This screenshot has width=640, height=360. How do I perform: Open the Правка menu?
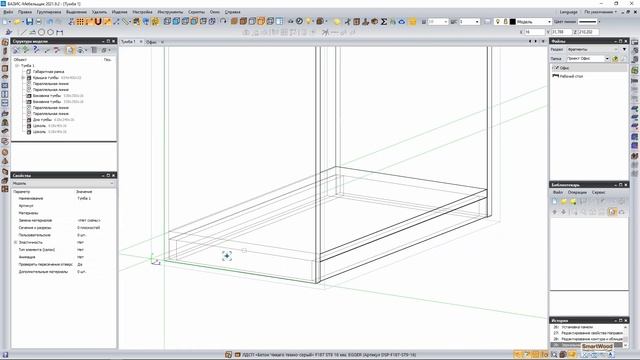[25, 12]
